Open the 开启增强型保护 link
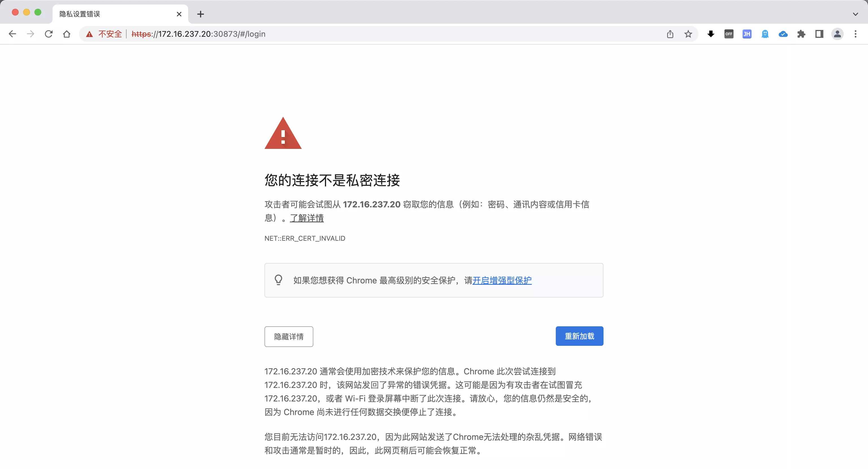 [502, 280]
